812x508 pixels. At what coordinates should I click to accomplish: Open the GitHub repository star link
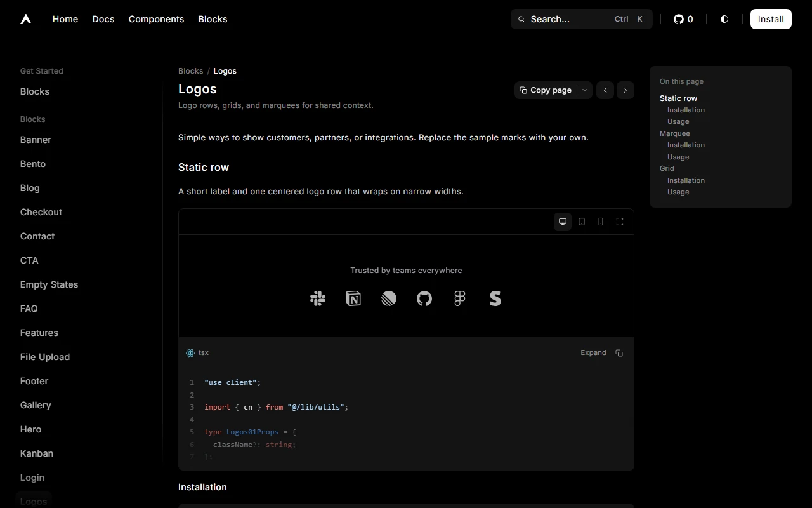[x=683, y=19]
